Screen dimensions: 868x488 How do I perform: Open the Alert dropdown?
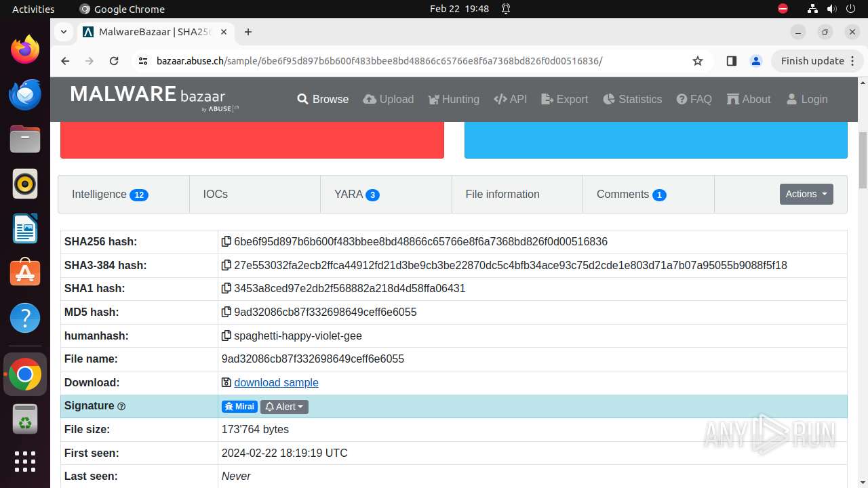point(284,407)
